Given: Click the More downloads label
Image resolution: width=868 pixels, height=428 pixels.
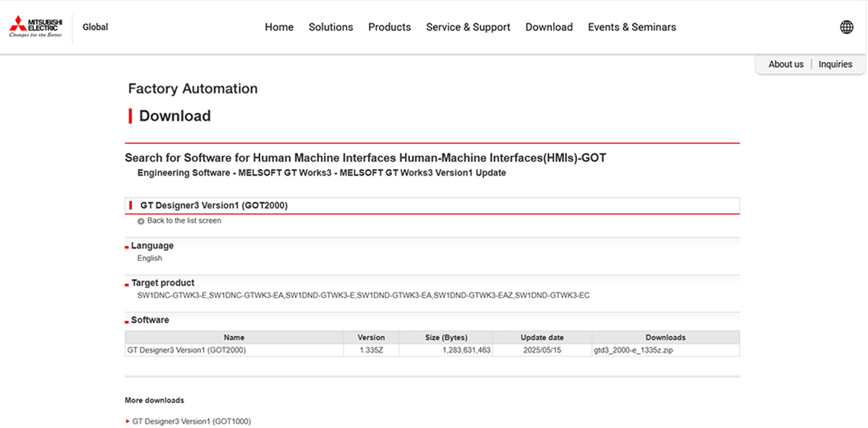Looking at the screenshot, I should 155,400.
